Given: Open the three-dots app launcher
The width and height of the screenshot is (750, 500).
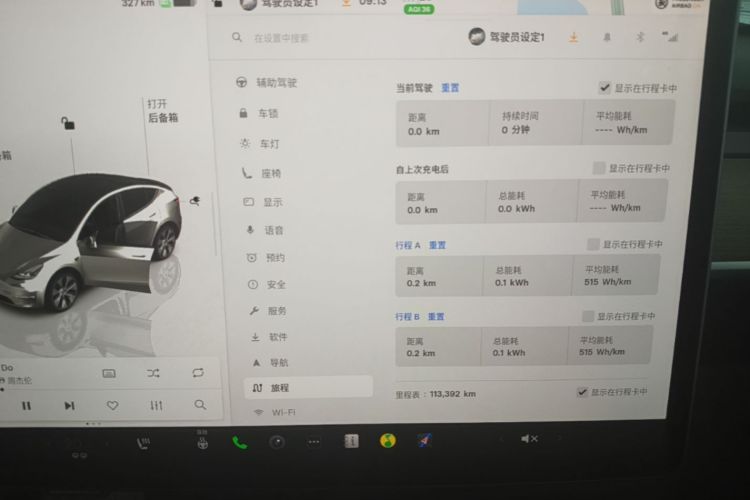Looking at the screenshot, I should coord(314,442).
